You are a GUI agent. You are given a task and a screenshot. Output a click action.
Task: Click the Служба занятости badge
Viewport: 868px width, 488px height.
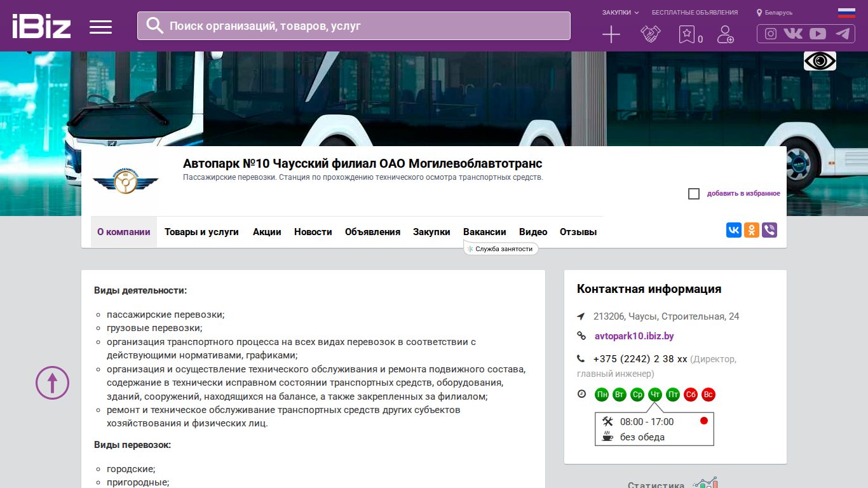pos(501,249)
